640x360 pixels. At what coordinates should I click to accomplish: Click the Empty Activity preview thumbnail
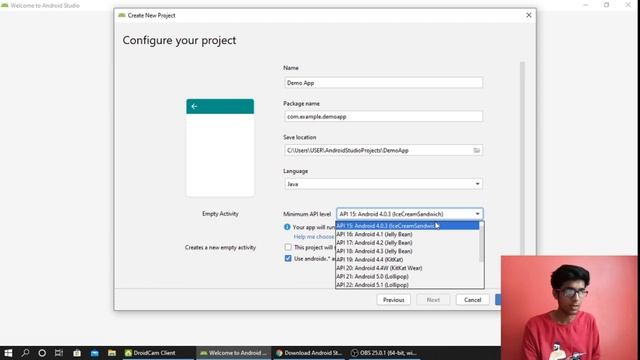pyautogui.click(x=220, y=148)
